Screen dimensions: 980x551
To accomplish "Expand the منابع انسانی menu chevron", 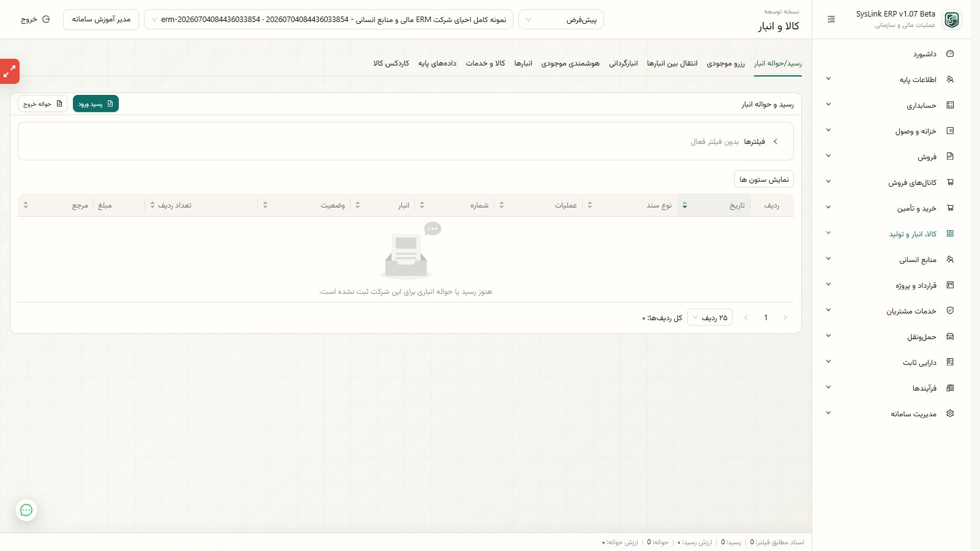I will 828,259.
